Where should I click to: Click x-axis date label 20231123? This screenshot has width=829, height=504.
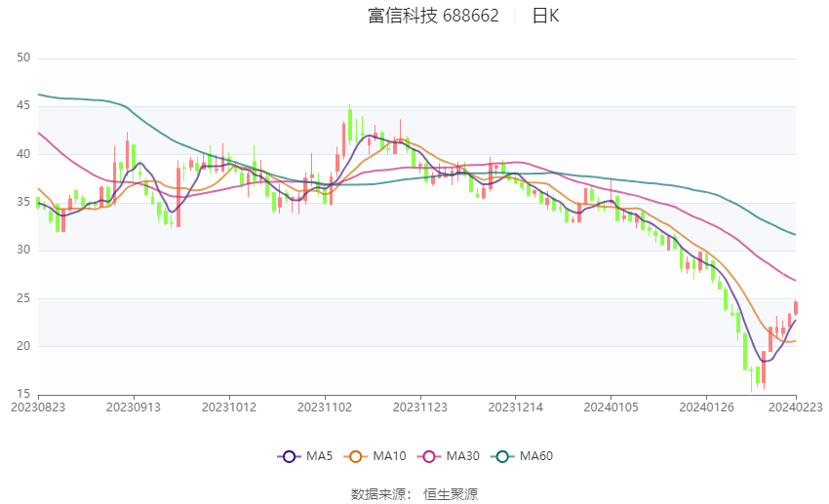pos(420,407)
